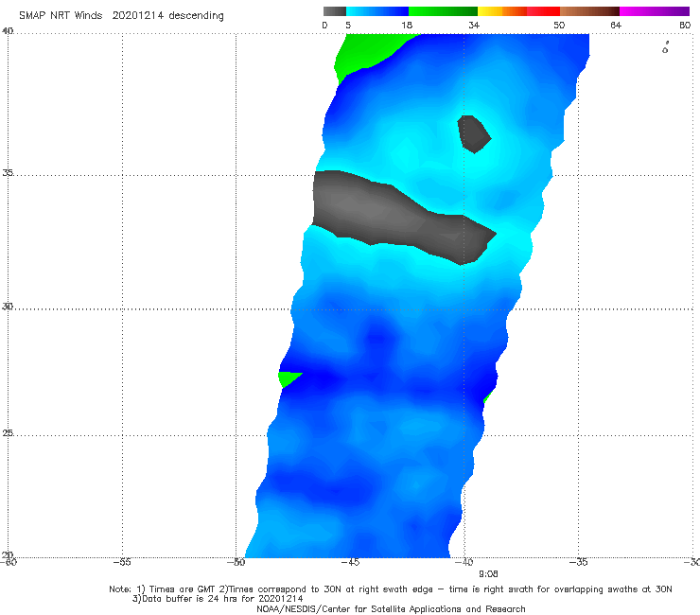Select the gray segment of the color scale
The image size is (700, 615).
(334, 11)
